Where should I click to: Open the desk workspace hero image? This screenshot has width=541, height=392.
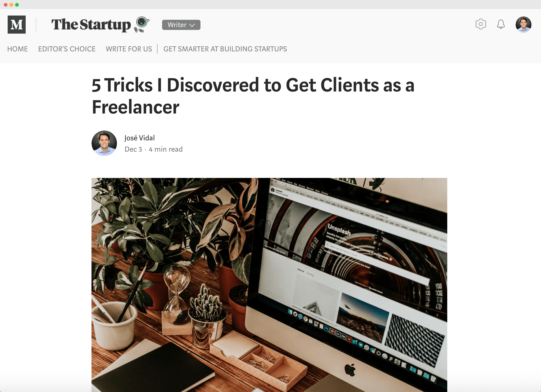[269, 285]
